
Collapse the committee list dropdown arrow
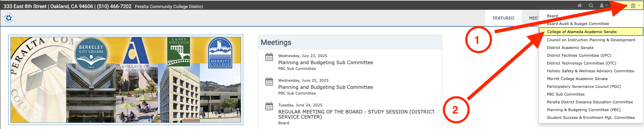tap(639, 6)
